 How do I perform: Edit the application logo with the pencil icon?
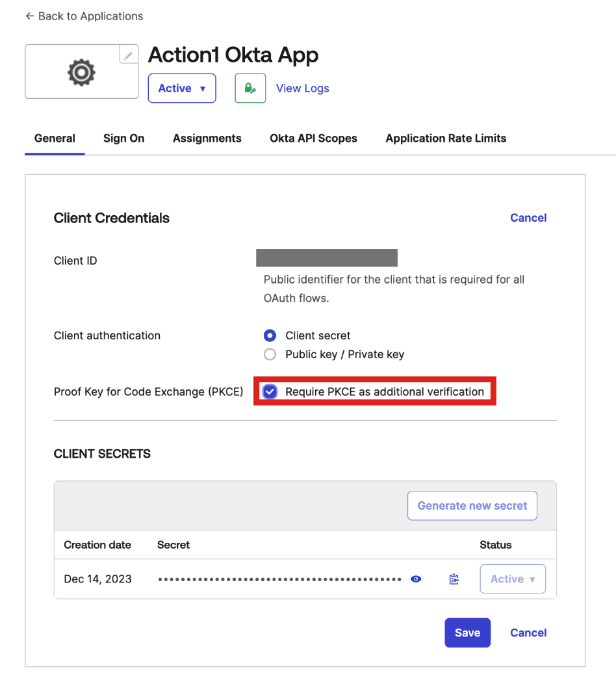coord(127,55)
